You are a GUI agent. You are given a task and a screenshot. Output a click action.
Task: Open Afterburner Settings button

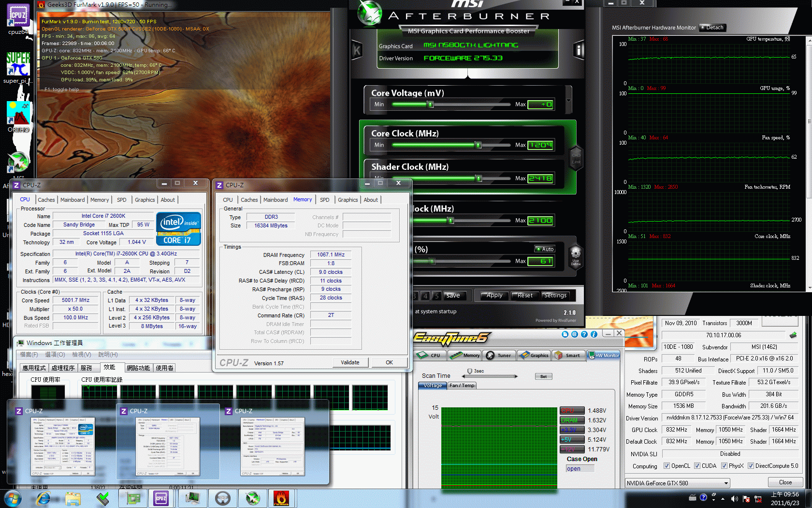pos(555,296)
